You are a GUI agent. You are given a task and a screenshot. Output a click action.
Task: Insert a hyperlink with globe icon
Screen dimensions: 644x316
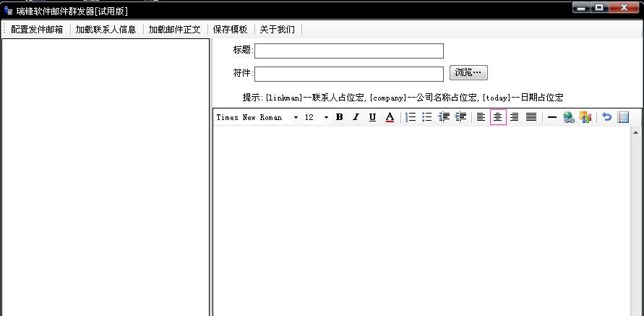(x=568, y=117)
